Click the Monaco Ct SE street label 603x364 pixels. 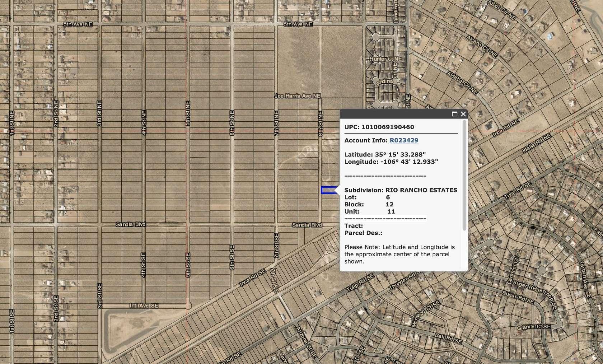pyautogui.click(x=425, y=314)
